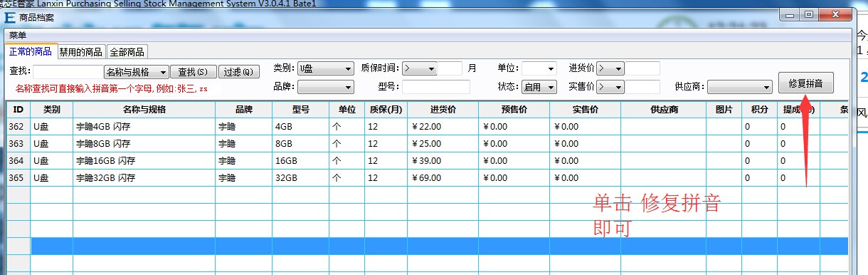Open the 单位 dropdown

539,68
